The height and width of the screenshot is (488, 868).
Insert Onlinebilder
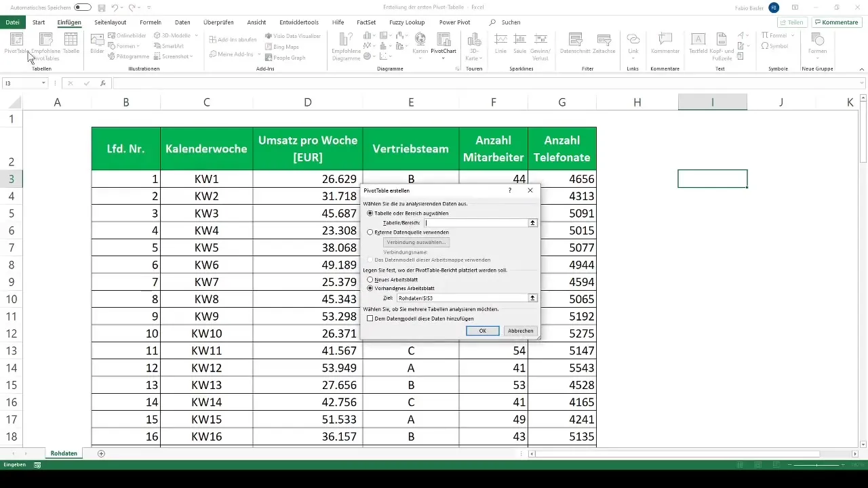pos(127,35)
